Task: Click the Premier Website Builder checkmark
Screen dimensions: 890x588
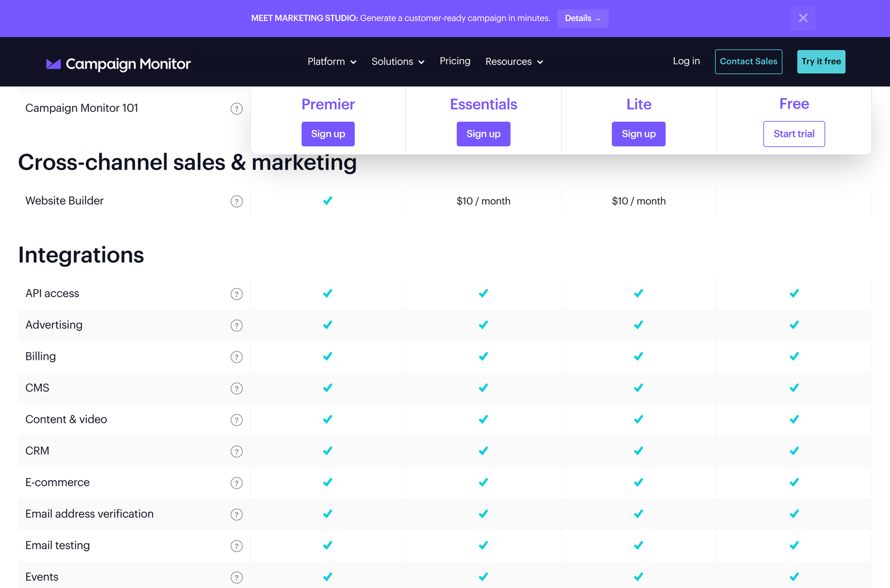Action: [328, 201]
